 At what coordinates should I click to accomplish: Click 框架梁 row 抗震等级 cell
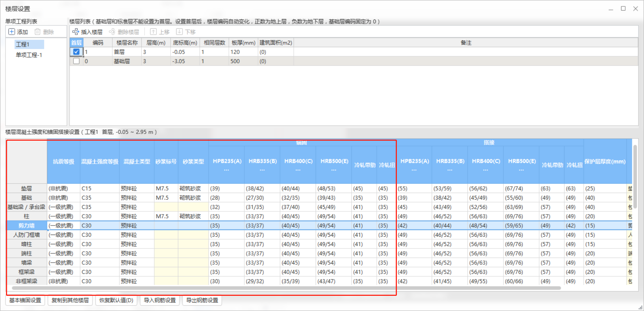pyautogui.click(x=64, y=272)
